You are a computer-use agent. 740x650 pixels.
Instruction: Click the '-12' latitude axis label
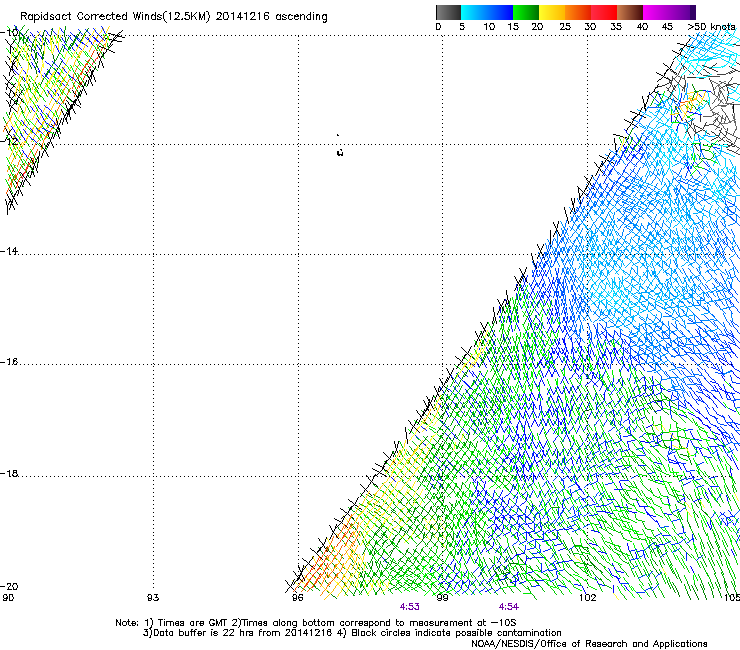pos(9,141)
